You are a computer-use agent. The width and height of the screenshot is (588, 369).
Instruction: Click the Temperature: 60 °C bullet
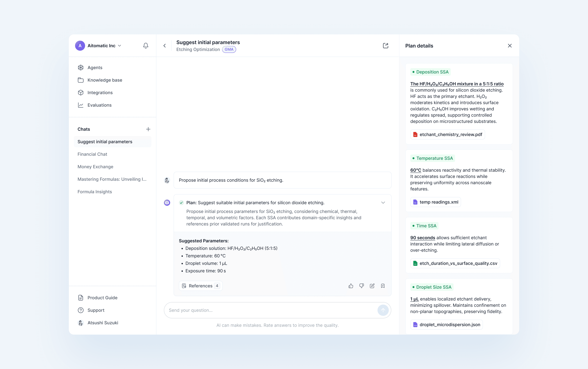(205, 256)
